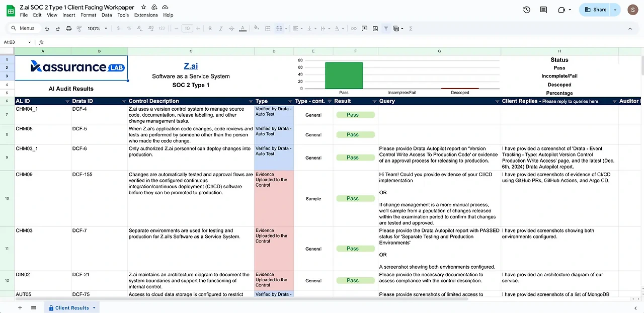Insert a chart from the toolbar

[x=375, y=29]
